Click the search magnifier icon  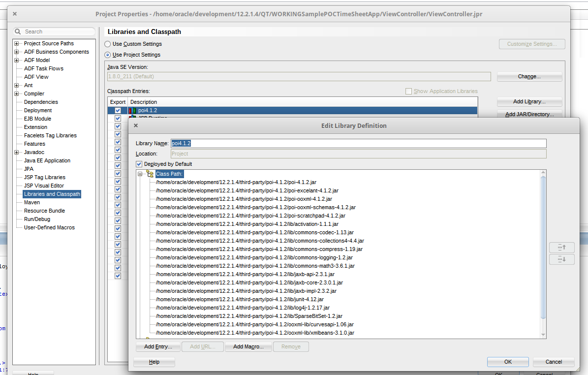pyautogui.click(x=18, y=31)
